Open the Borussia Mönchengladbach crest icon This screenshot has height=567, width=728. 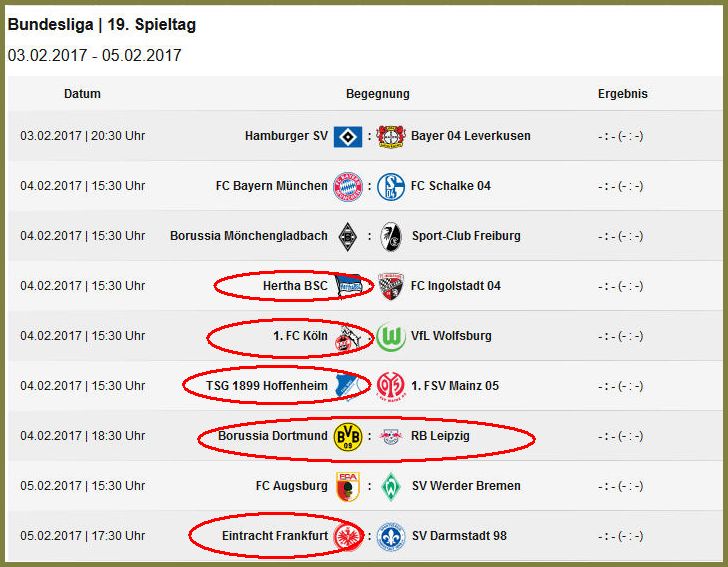click(347, 236)
